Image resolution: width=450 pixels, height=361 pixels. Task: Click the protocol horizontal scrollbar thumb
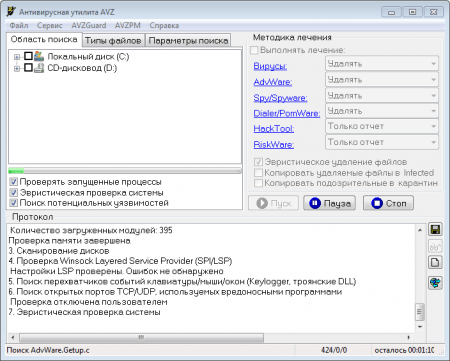[x=142, y=337]
